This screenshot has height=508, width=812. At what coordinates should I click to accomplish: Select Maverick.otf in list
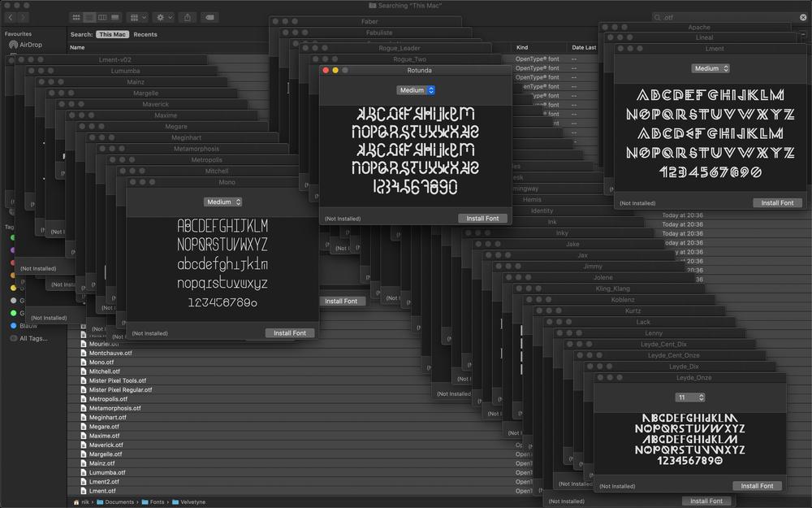pos(106,445)
